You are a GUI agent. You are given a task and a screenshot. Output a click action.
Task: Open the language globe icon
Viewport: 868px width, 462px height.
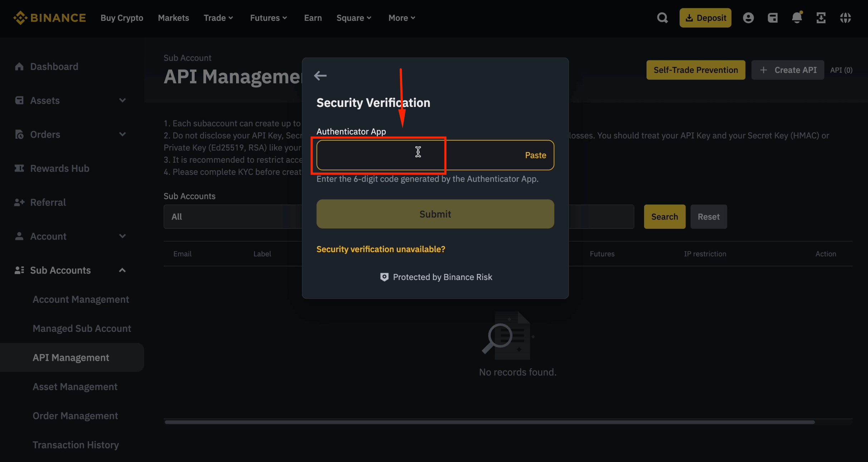click(x=846, y=18)
